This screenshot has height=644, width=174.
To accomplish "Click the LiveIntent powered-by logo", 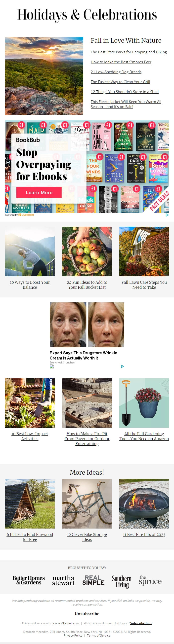I will (x=26, y=215).
